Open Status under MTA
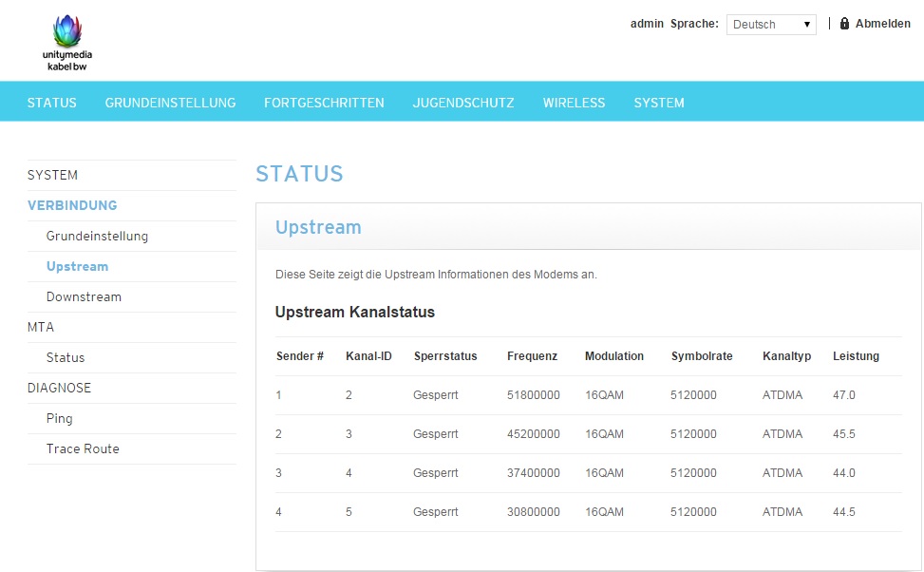Viewport: 924px width, 572px height. tap(66, 357)
